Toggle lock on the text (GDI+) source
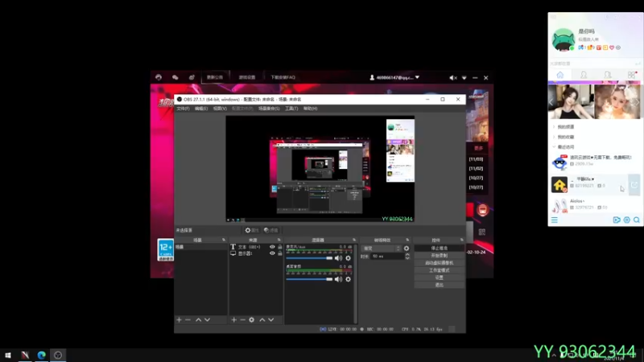 [x=279, y=247]
